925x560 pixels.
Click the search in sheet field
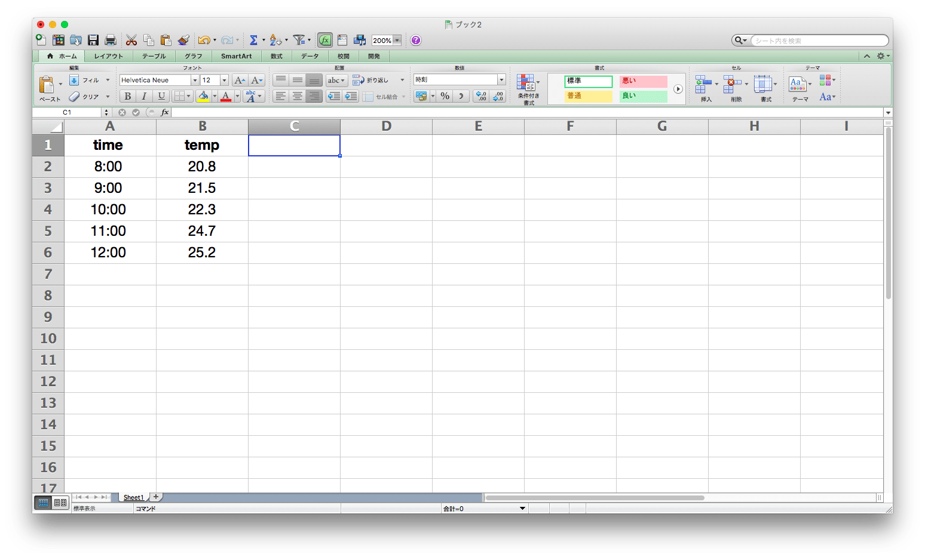(819, 41)
